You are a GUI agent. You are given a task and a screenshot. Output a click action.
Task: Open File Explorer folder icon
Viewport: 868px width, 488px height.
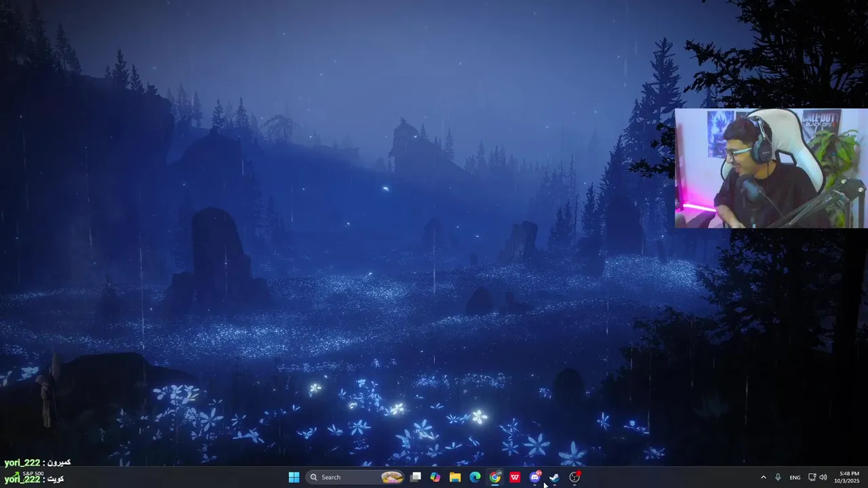[x=455, y=477]
